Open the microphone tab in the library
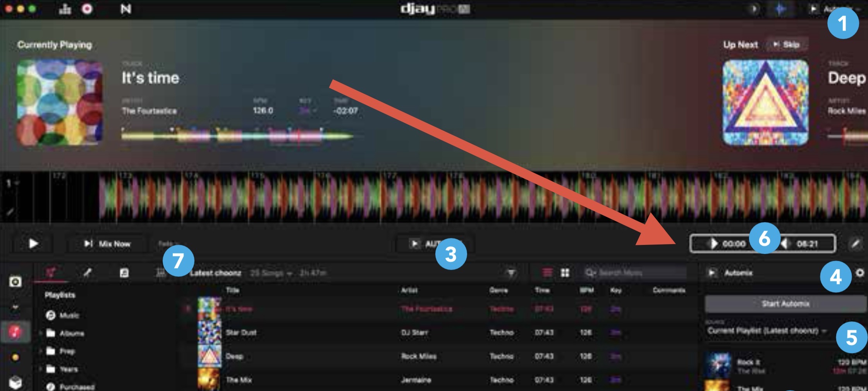Viewport: 868px width, 391px height. [x=88, y=273]
